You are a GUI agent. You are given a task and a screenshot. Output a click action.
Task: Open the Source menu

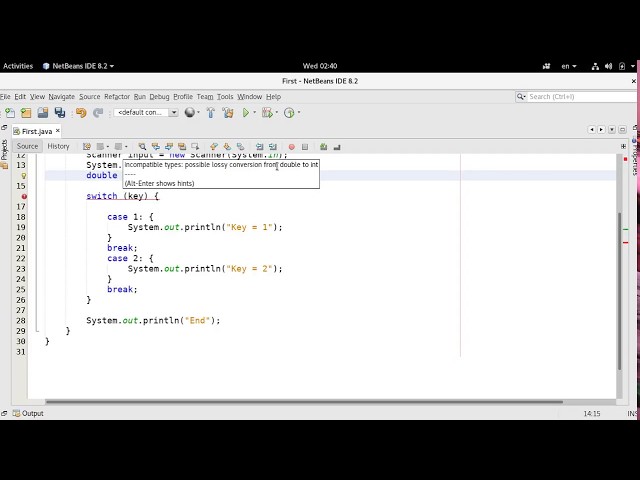point(89,97)
